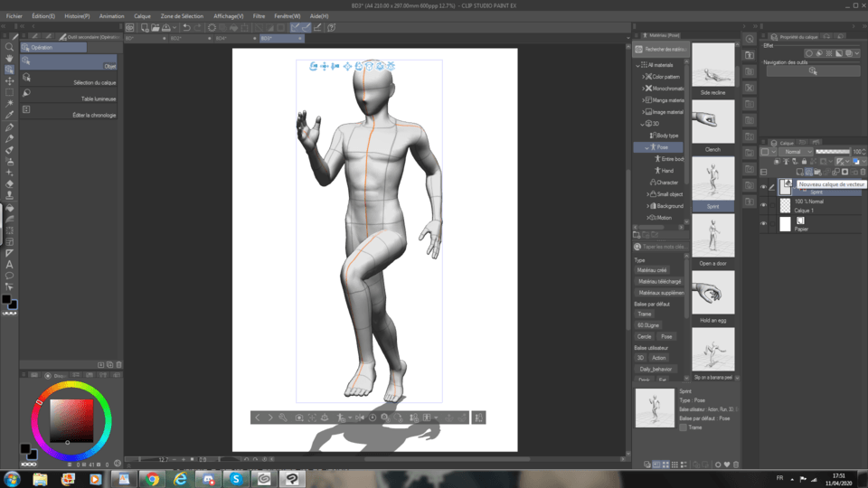
Task: Toggle visibility of the Papier layer
Action: tap(764, 224)
